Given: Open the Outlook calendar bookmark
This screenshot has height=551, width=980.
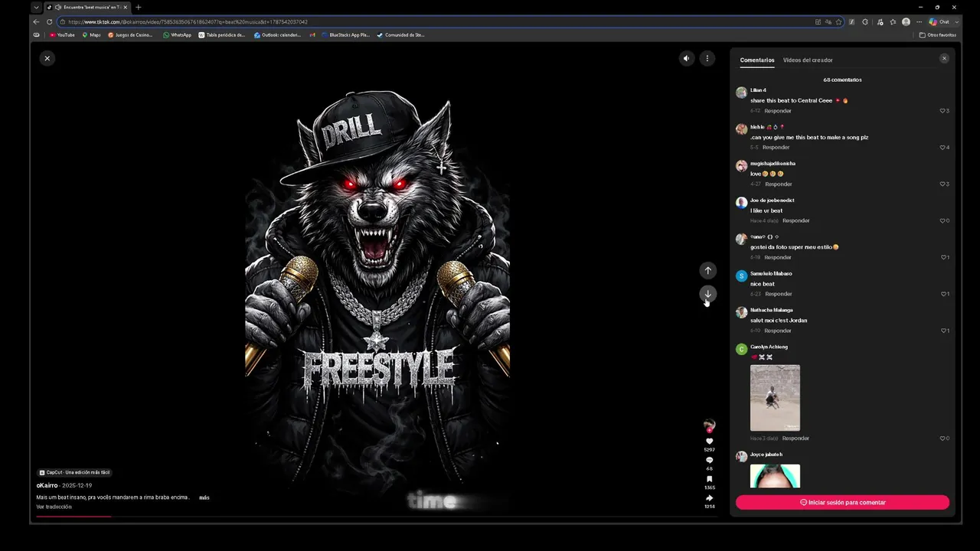Looking at the screenshot, I should click(x=277, y=35).
